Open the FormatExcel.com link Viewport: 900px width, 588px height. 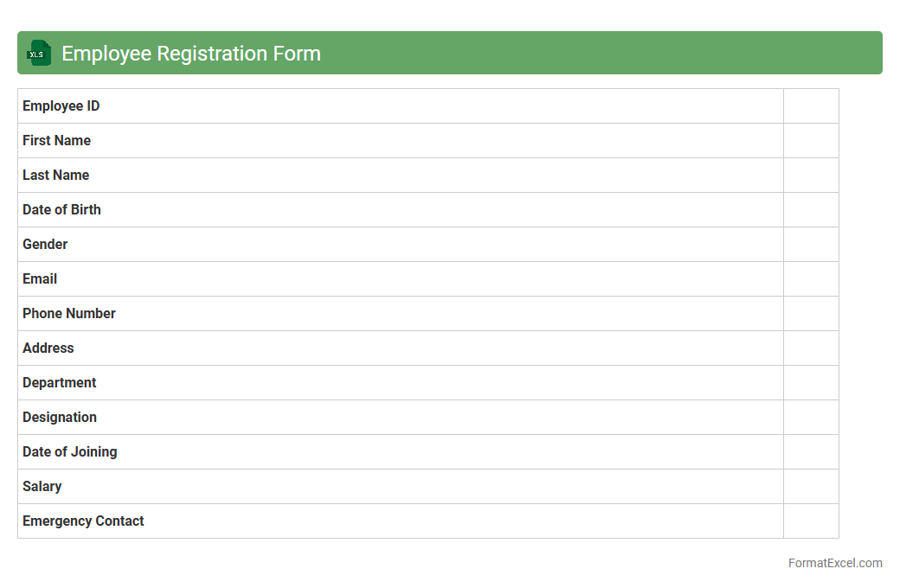pyautogui.click(x=834, y=563)
